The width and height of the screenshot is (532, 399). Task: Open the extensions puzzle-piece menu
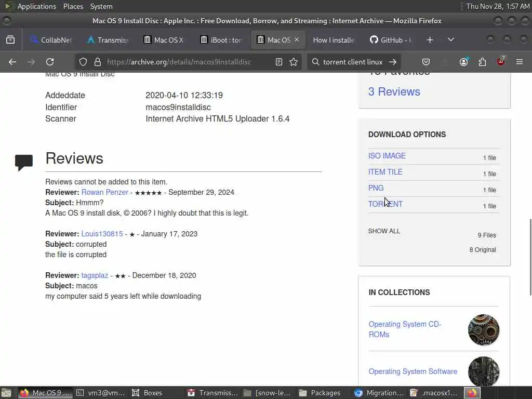(x=482, y=62)
